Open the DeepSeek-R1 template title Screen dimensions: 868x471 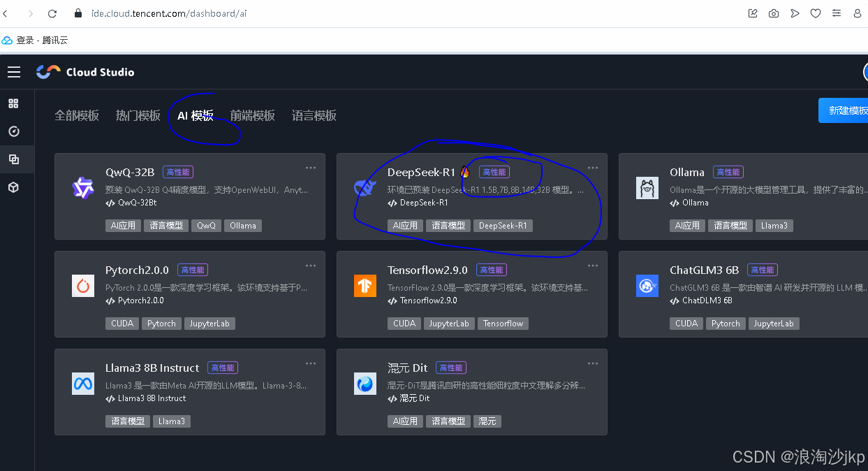tap(422, 172)
